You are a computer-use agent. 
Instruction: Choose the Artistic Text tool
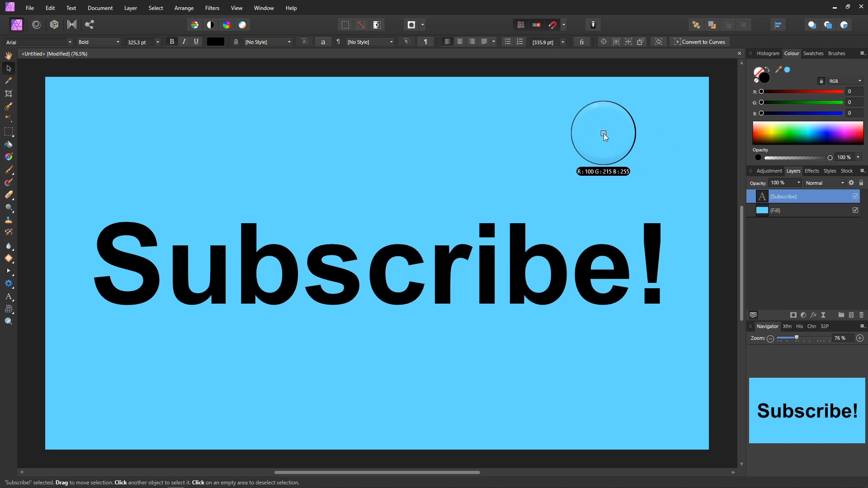pos(9,297)
